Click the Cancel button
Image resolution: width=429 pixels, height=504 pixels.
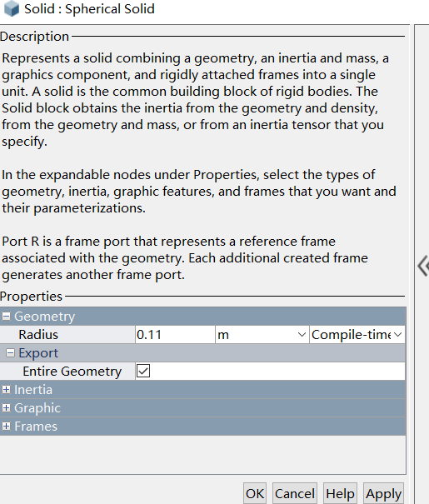[295, 493]
